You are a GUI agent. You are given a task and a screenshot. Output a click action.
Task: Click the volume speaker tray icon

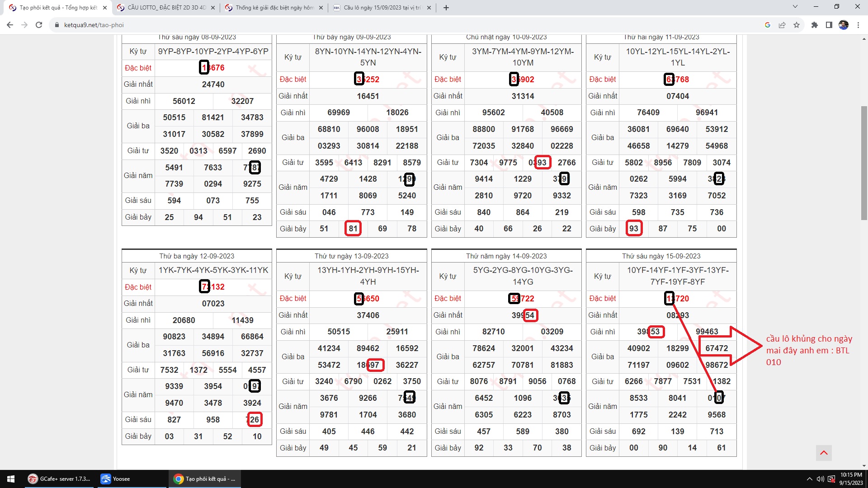(x=820, y=479)
